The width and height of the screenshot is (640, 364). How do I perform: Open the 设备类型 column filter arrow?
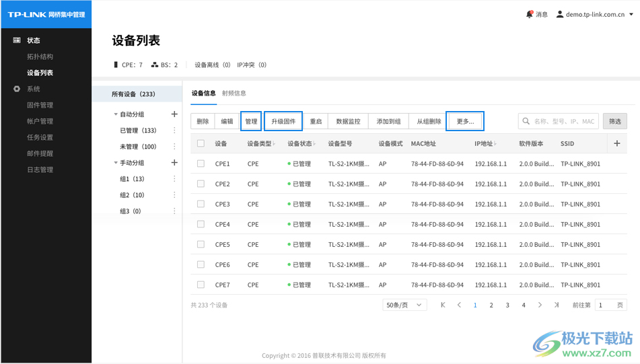pyautogui.click(x=275, y=143)
